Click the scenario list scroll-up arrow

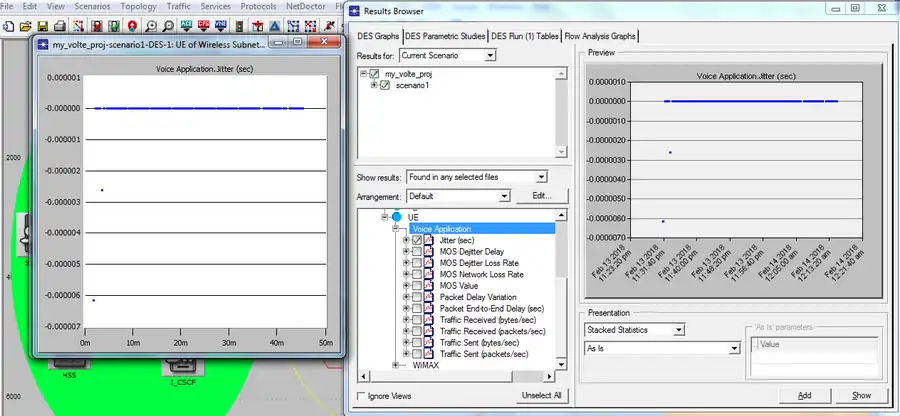pos(561,73)
